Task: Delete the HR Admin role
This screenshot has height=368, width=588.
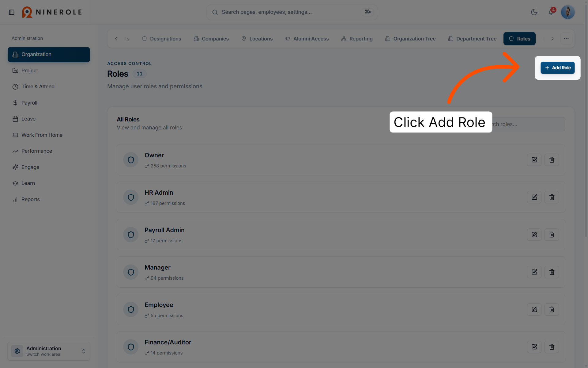Action: 552,197
